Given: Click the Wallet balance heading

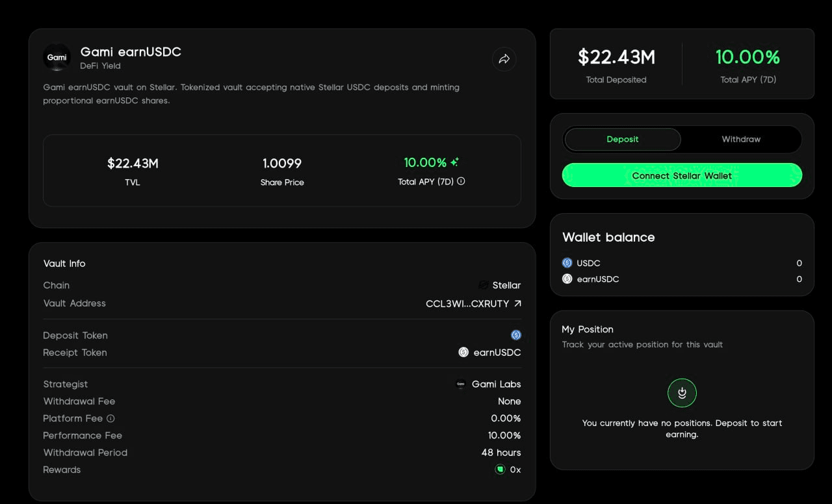Looking at the screenshot, I should coord(608,237).
